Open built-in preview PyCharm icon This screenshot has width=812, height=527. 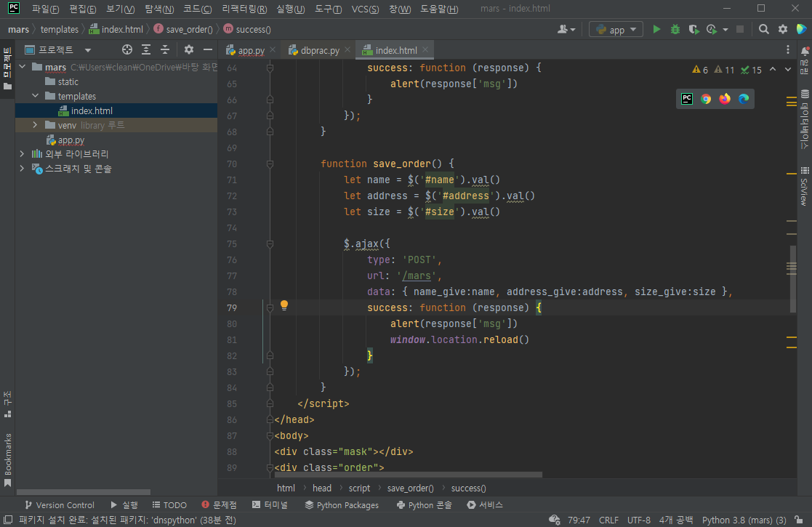[687, 99]
